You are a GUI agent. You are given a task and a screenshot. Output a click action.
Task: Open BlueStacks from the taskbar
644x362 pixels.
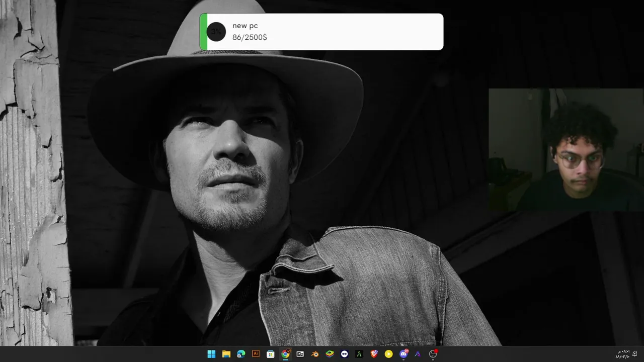[x=330, y=354]
